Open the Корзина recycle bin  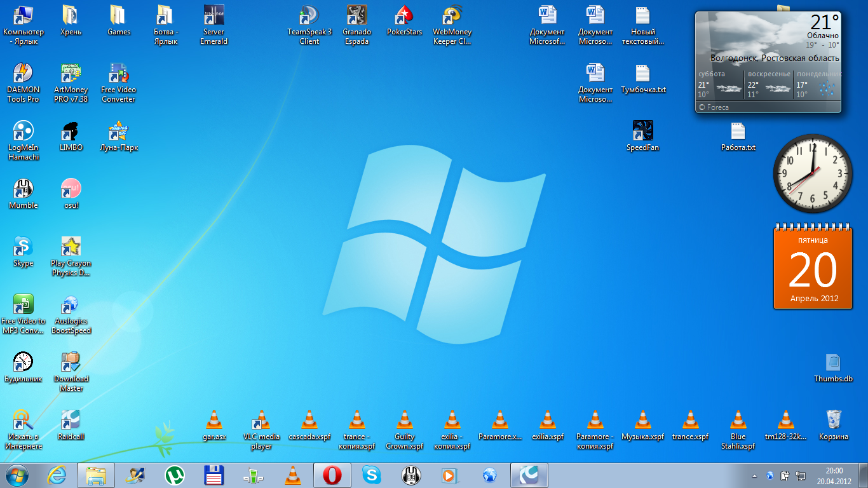[x=833, y=426]
